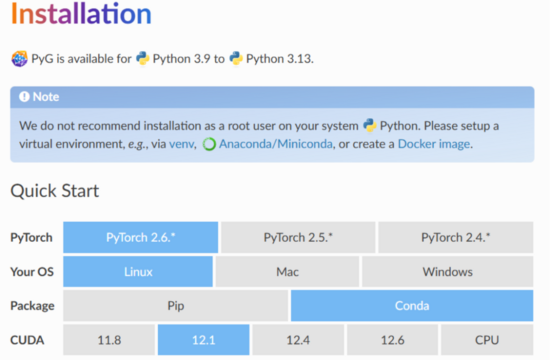
Task: Choose Mac as your OS
Action: (x=287, y=272)
